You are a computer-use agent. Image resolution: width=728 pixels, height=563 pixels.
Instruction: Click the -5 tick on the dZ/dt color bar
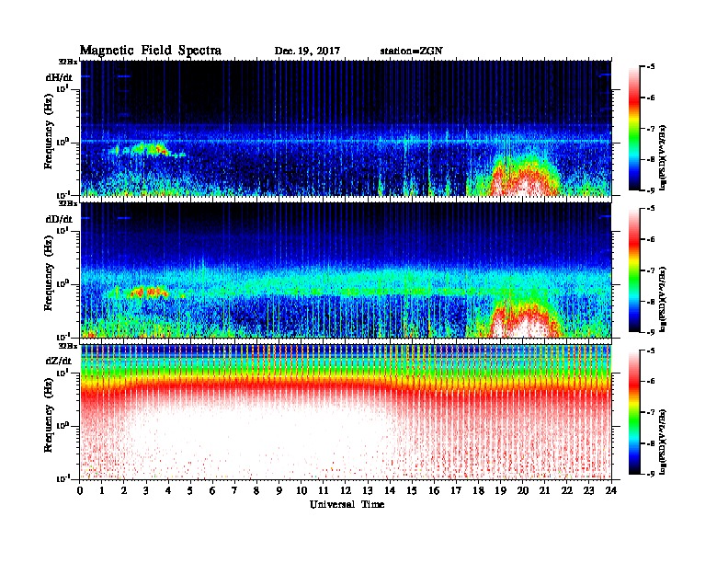tap(651, 350)
